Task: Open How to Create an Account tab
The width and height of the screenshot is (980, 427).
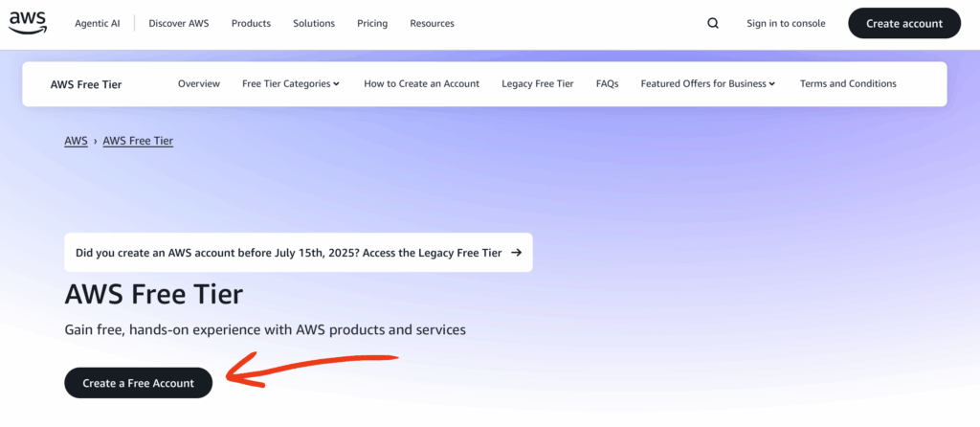Action: coord(421,84)
